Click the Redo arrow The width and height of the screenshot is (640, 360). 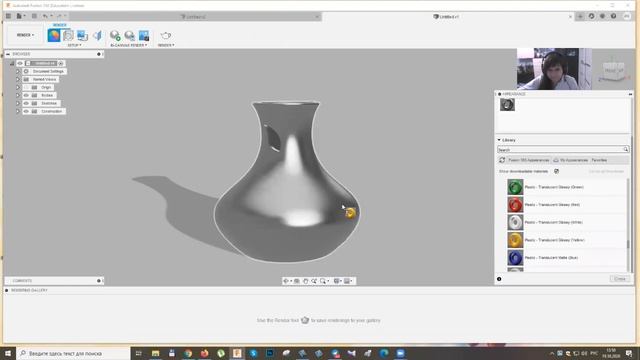60,16
